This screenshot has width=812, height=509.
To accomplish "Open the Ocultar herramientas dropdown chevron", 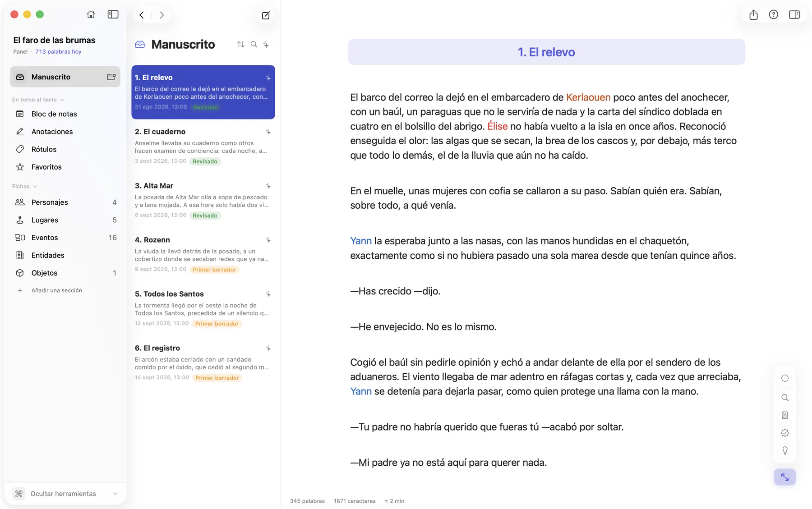I will (115, 494).
